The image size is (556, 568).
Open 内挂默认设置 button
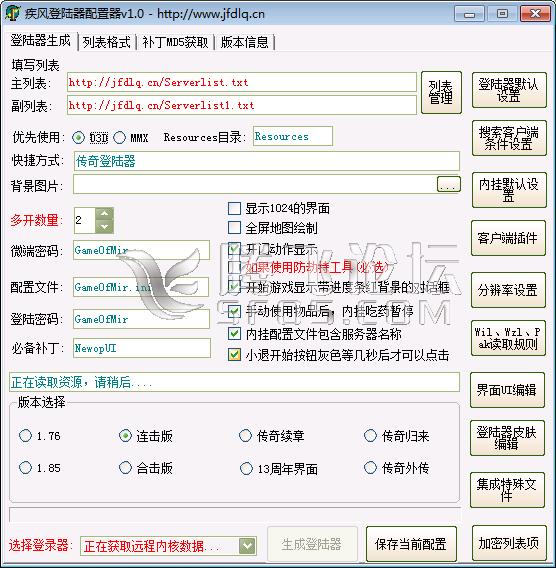tap(509, 190)
